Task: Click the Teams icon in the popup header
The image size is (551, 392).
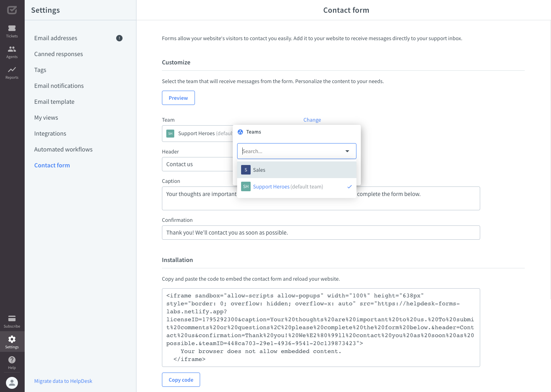Action: coord(240,132)
